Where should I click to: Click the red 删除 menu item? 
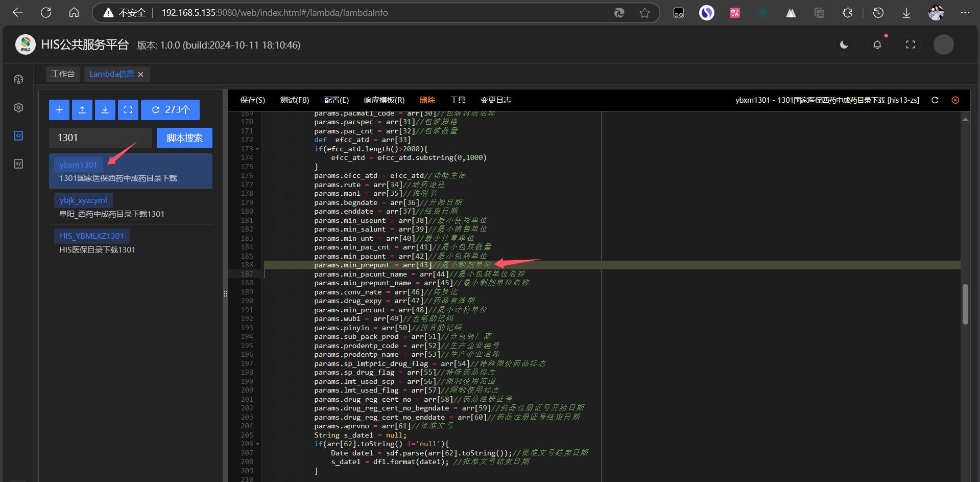[427, 100]
